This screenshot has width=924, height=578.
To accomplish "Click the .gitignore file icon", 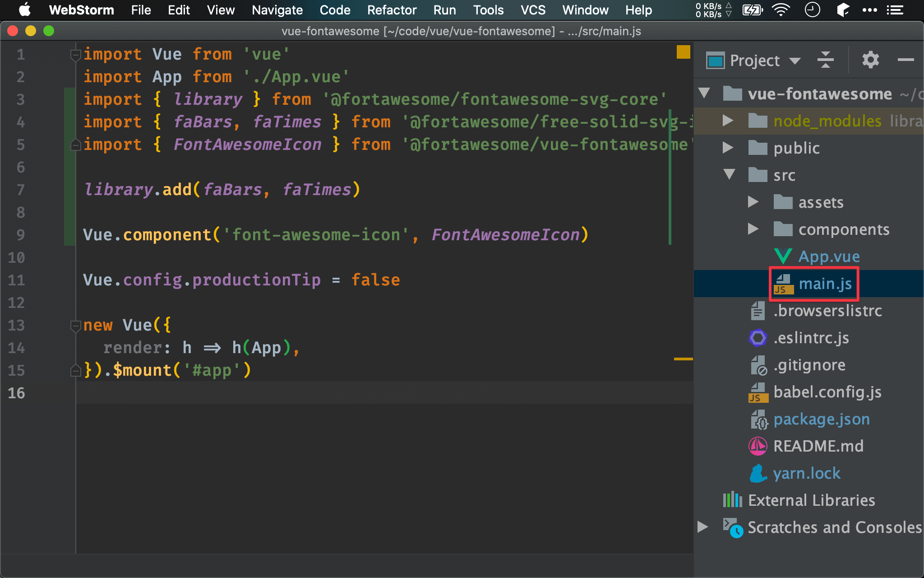I will (x=758, y=365).
